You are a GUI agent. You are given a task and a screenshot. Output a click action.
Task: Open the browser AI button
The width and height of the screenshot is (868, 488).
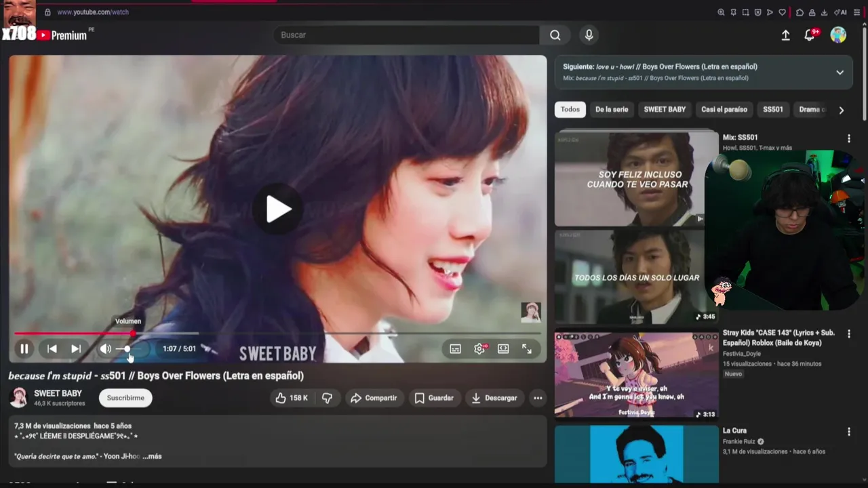pos(841,12)
